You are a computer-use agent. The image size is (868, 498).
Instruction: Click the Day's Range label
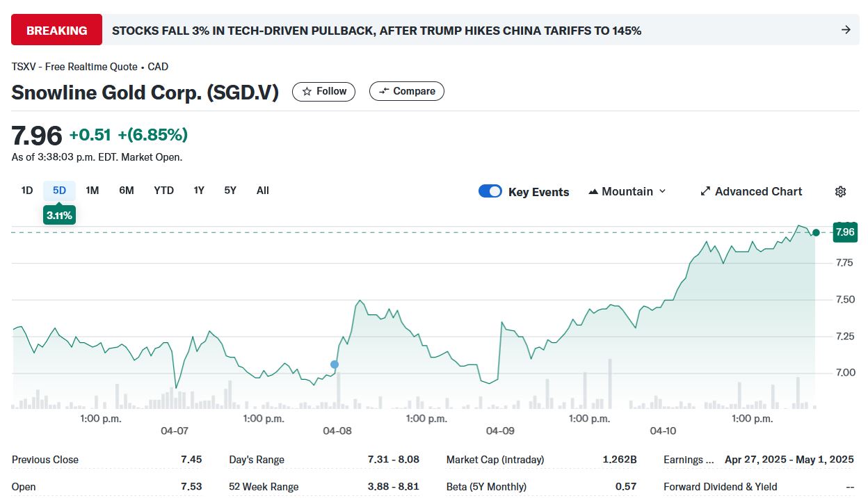coord(257,460)
